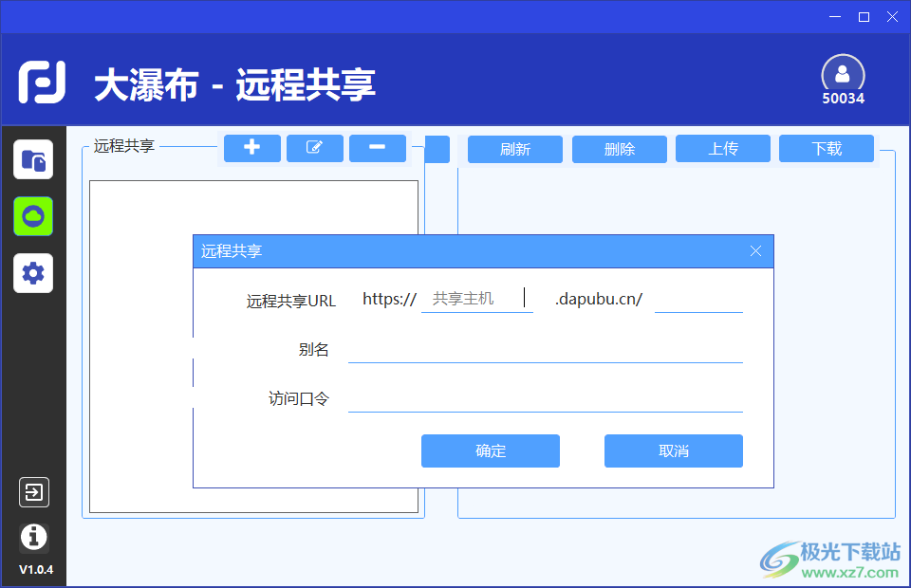The image size is (911, 588).
Task: Click the 刷新 refresh button
Action: click(514, 149)
